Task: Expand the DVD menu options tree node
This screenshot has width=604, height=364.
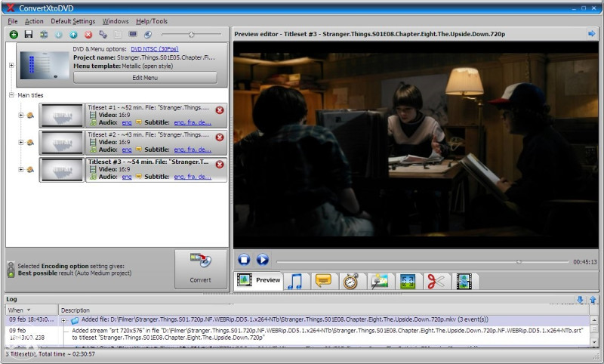Action: [11, 65]
